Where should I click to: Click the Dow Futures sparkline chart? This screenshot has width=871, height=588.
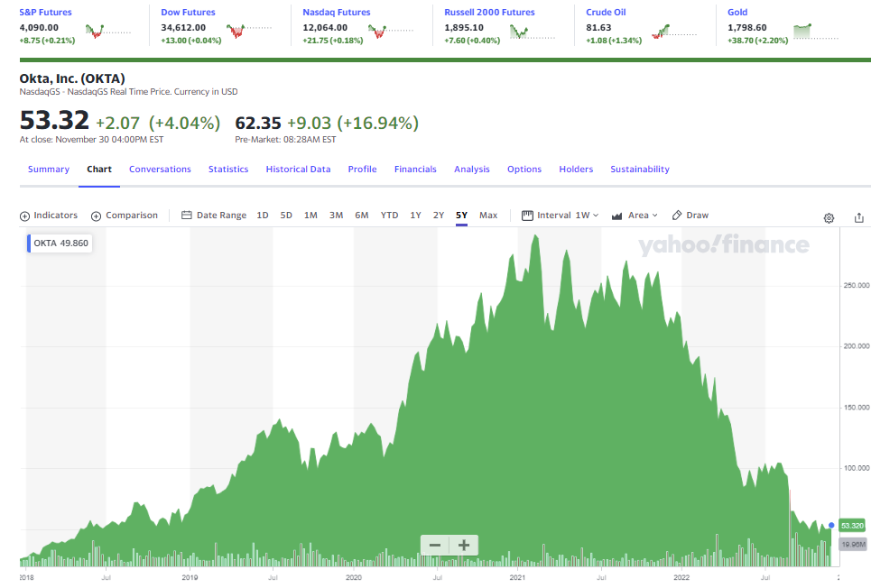click(249, 32)
